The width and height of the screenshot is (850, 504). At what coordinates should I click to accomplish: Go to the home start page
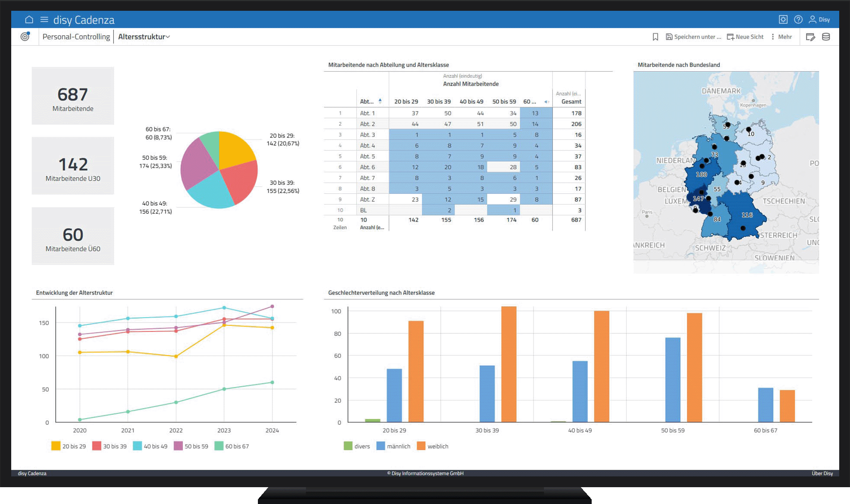(29, 19)
